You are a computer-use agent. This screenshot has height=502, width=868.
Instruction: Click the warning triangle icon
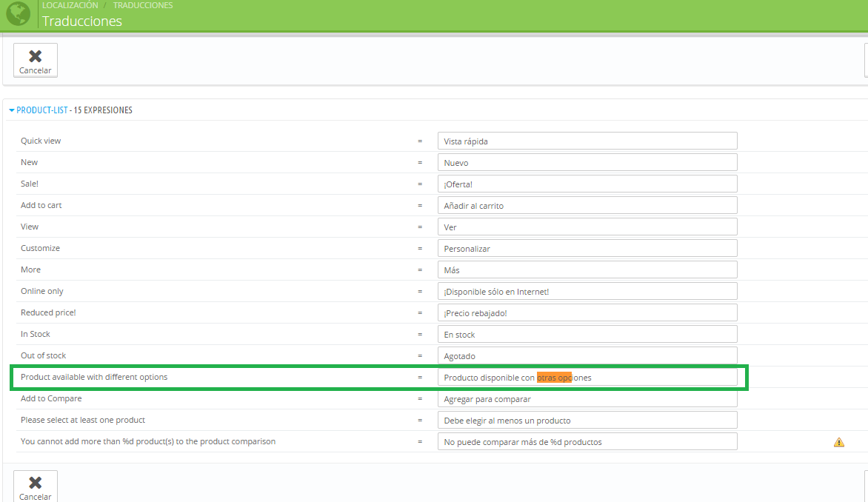pyautogui.click(x=838, y=442)
